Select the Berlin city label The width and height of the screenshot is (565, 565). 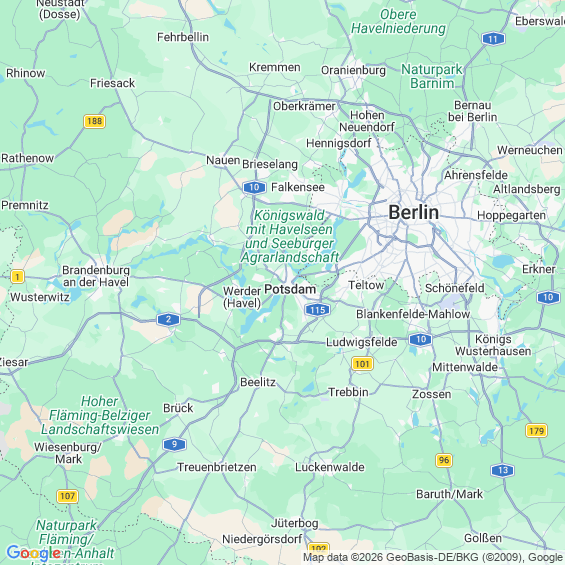414,212
